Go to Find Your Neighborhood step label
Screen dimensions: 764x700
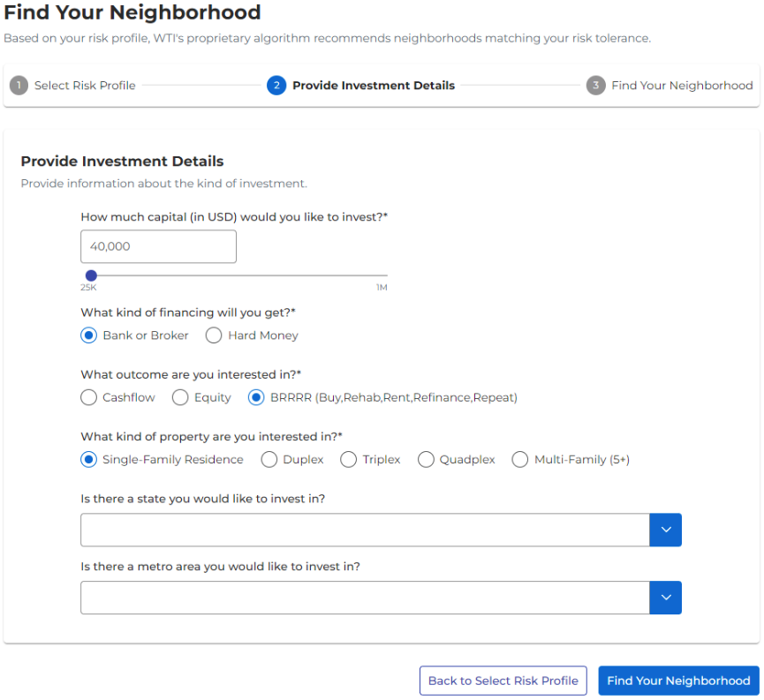pos(682,86)
